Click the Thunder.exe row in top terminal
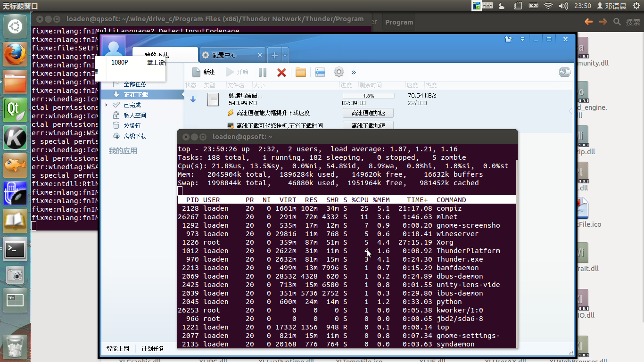Image resolution: width=644 pixels, height=362 pixels. pos(347,259)
